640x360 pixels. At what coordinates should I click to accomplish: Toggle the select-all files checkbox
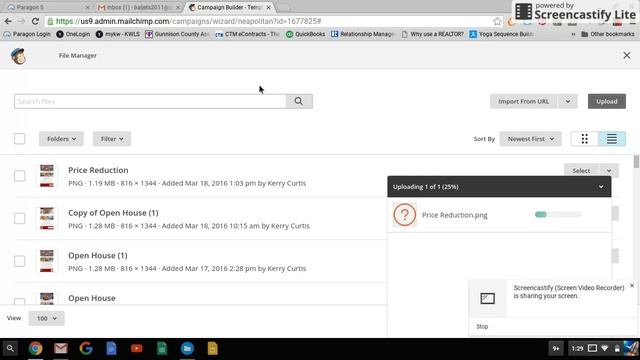(x=19, y=139)
